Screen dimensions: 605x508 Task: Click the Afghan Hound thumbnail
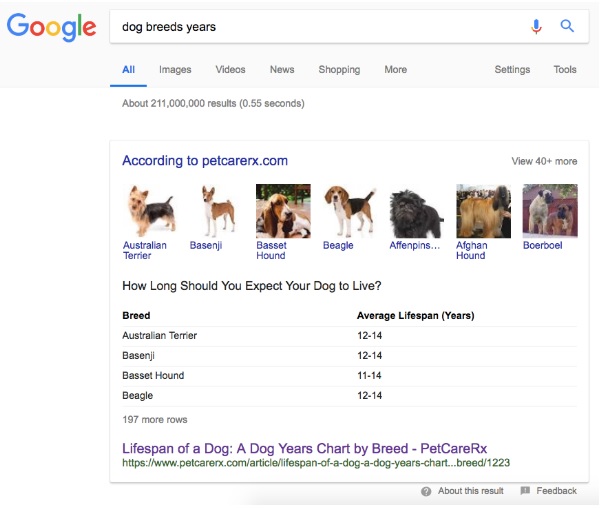point(483,210)
